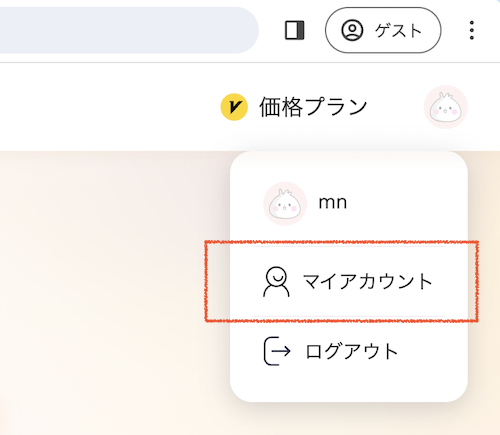Viewport: 500px width, 435px height.
Task: Click the dumpling avatar beside mn
Action: pyautogui.click(x=285, y=204)
